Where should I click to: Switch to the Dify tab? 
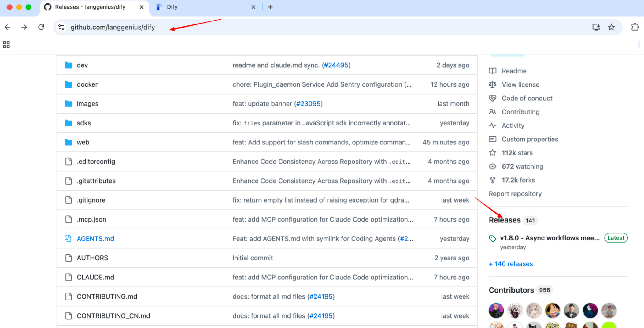205,7
